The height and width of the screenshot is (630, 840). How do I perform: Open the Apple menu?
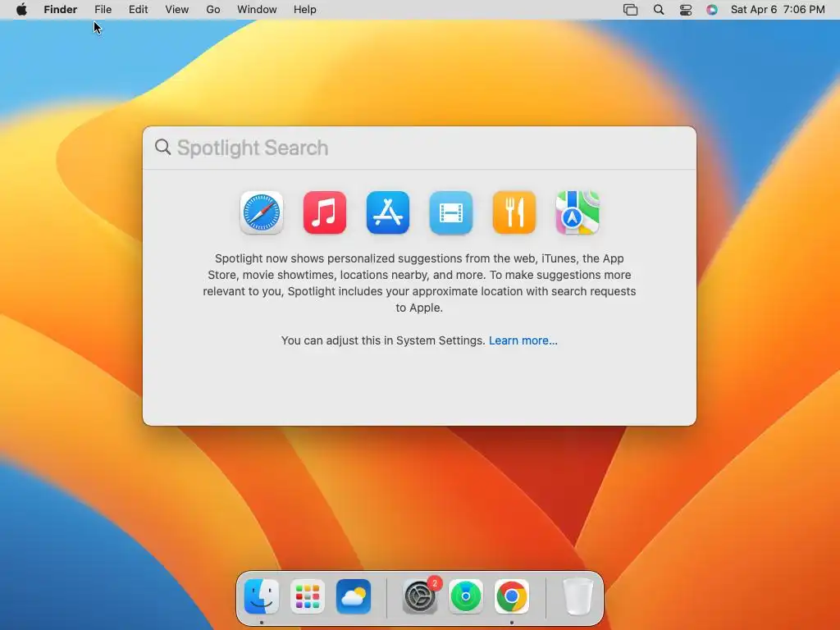click(21, 10)
